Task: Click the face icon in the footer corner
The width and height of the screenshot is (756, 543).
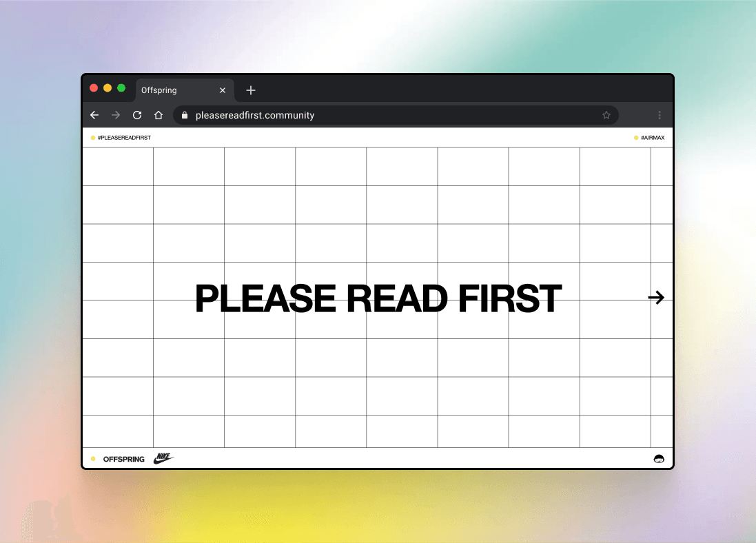Action: coord(659,459)
